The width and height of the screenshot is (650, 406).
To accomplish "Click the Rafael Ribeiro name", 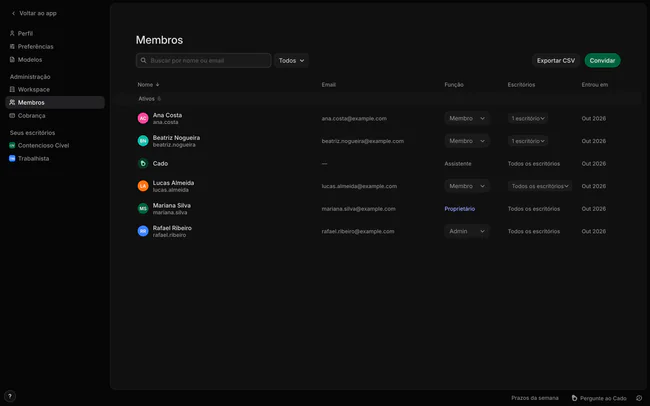I will (172, 228).
